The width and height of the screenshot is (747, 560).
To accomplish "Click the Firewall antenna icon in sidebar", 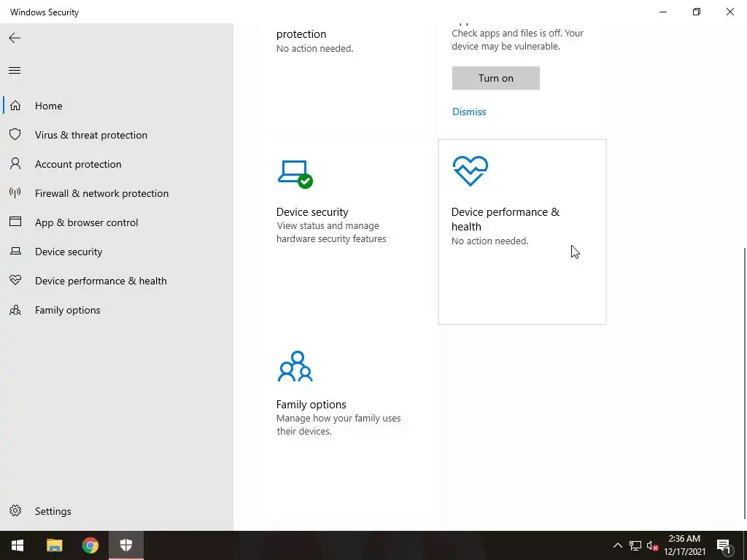I will (15, 192).
